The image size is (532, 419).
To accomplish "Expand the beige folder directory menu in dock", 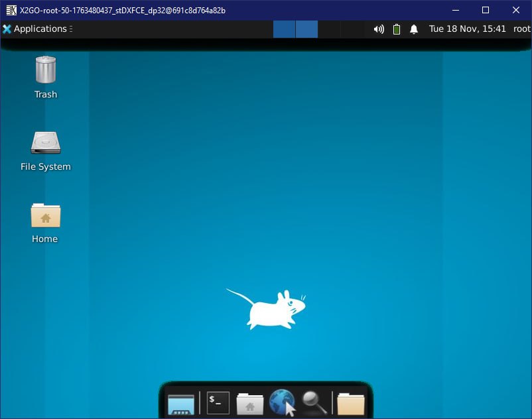I will (x=351, y=403).
